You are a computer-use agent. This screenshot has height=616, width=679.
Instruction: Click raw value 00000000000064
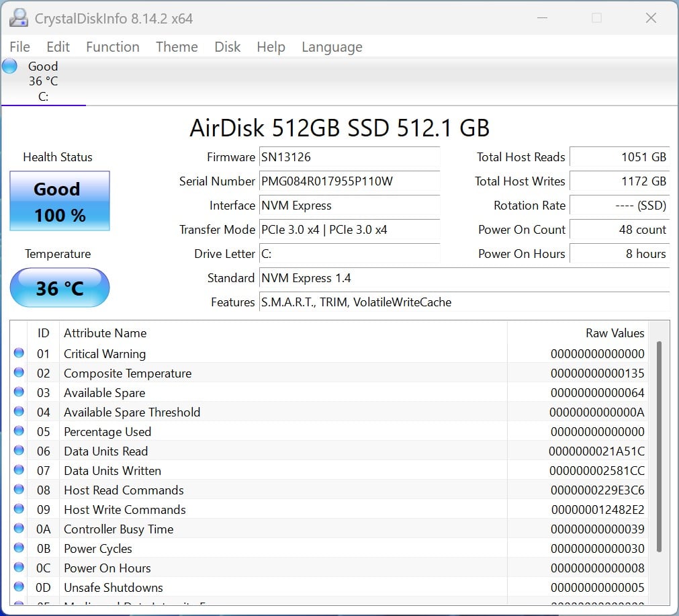(598, 392)
